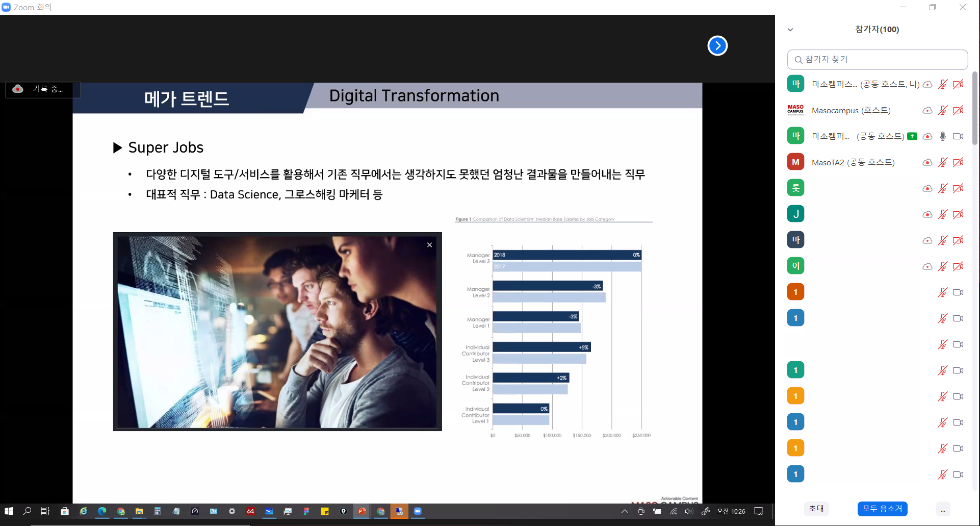This screenshot has width=980, height=526.
Task: Toggle video camera for Masocampus host
Action: coord(958,110)
